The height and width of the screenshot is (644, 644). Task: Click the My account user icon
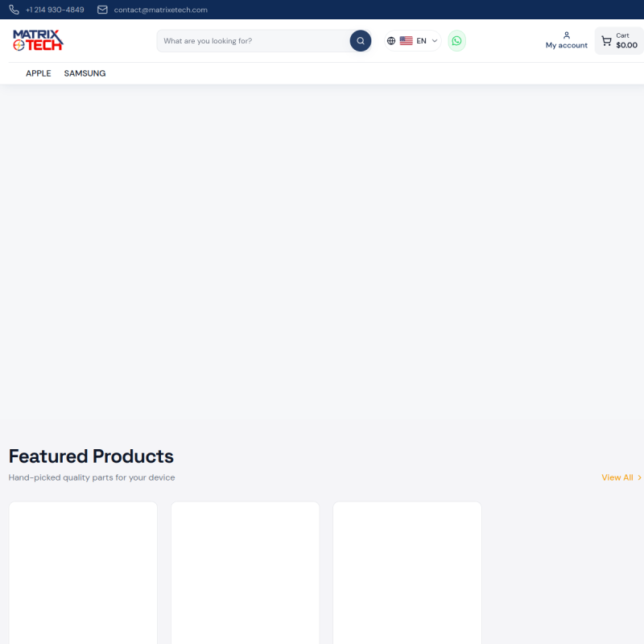point(566,35)
